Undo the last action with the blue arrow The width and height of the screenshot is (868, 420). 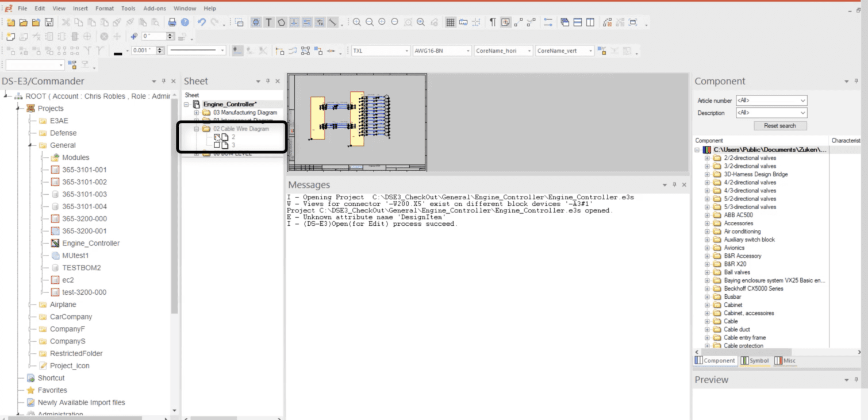pos(202,22)
